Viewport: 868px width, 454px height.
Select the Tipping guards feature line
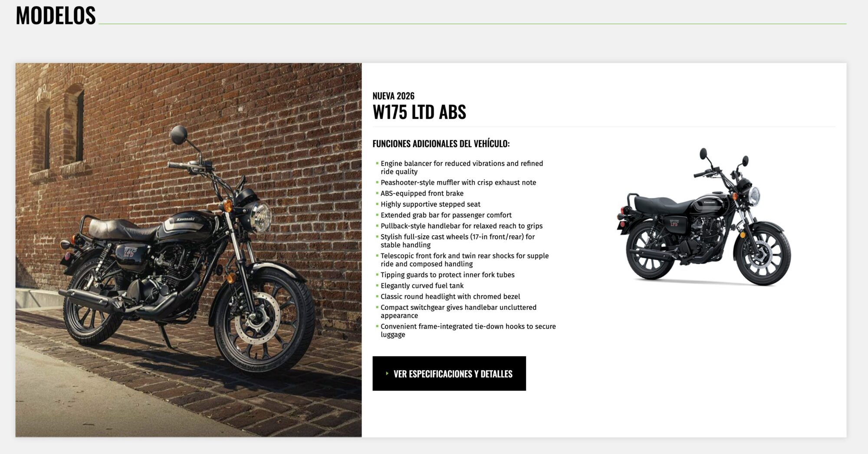[x=447, y=275]
